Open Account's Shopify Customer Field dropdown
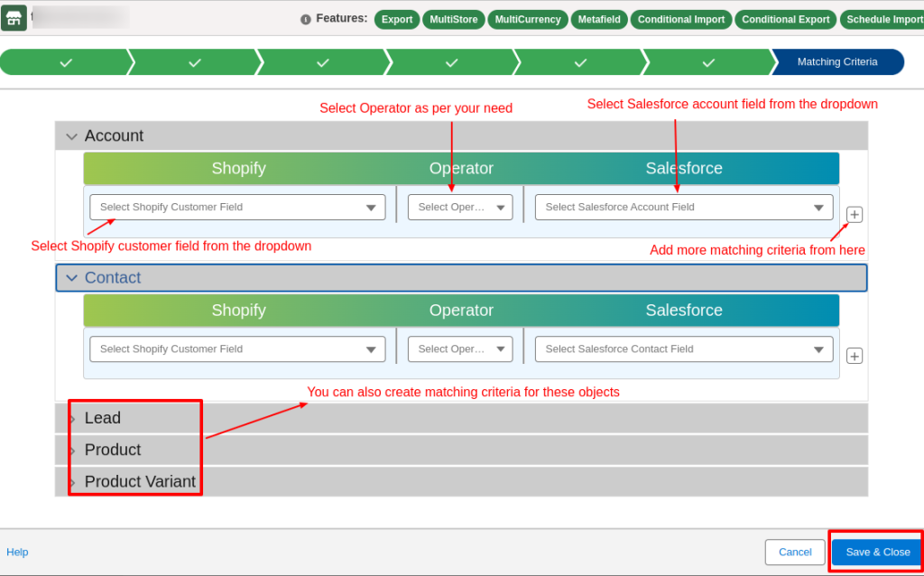Screen dimensions: 924x576 237,208
